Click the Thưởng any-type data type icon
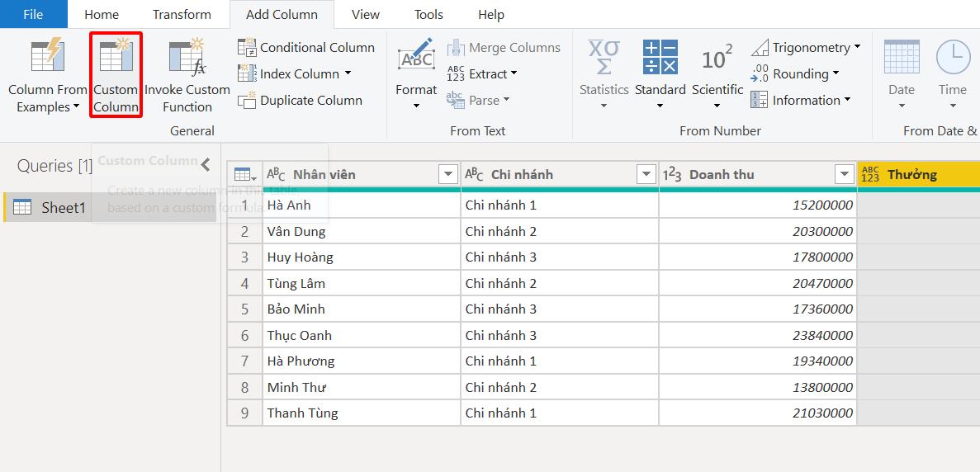The height and width of the screenshot is (472, 980). click(x=870, y=175)
